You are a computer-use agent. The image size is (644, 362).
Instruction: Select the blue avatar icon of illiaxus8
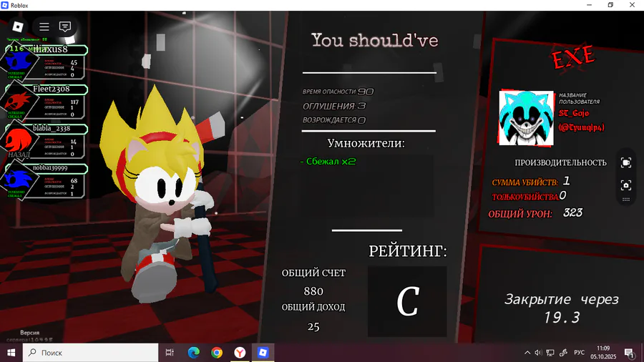[x=19, y=62]
